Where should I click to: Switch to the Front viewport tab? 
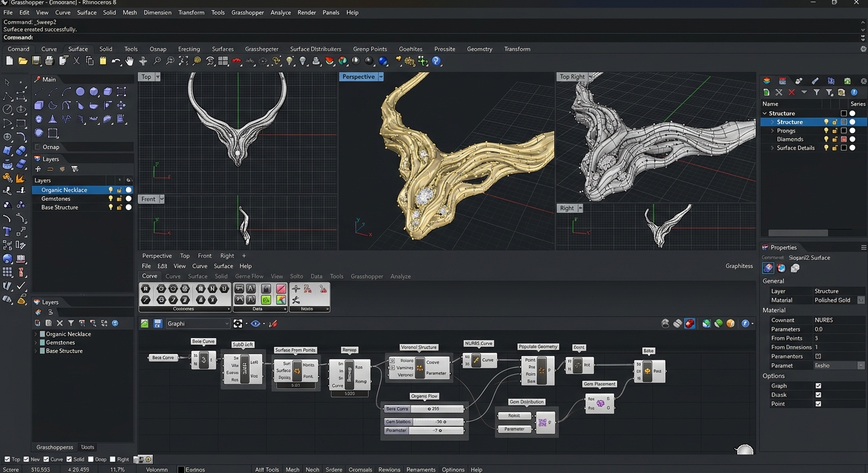pyautogui.click(x=204, y=256)
